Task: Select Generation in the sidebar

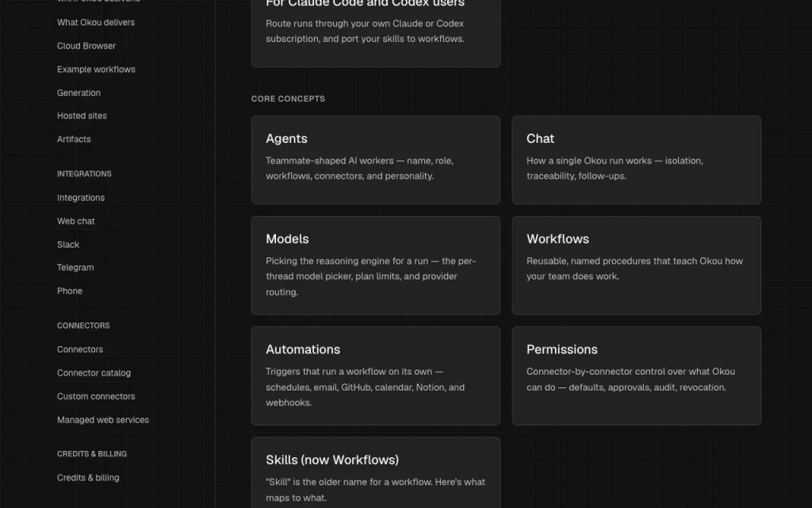Action: coord(79,93)
